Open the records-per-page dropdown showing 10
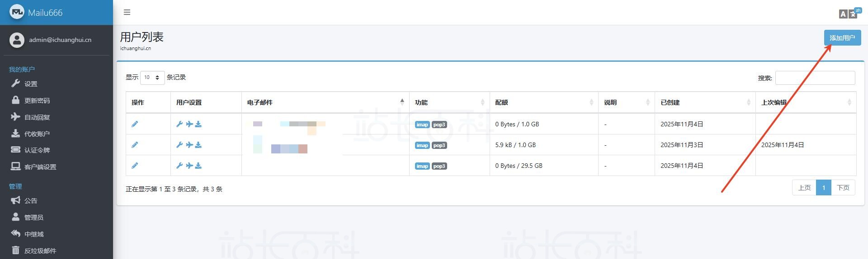This screenshot has width=868, height=259. point(152,78)
